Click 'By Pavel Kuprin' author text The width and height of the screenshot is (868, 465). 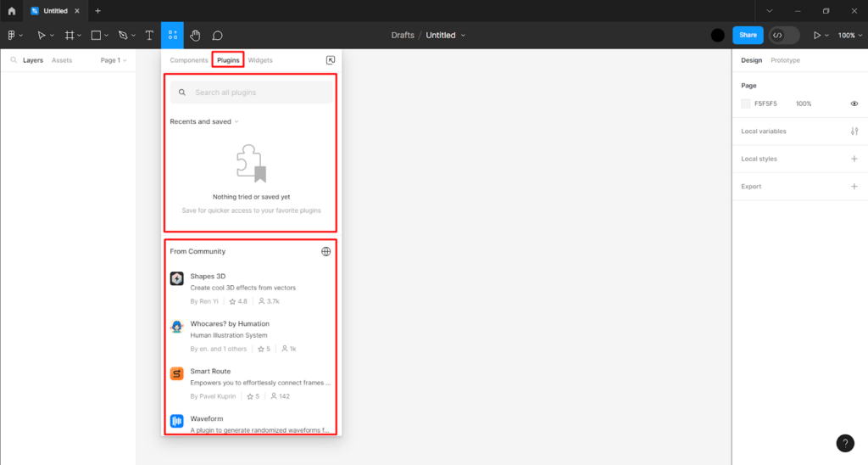click(x=213, y=396)
